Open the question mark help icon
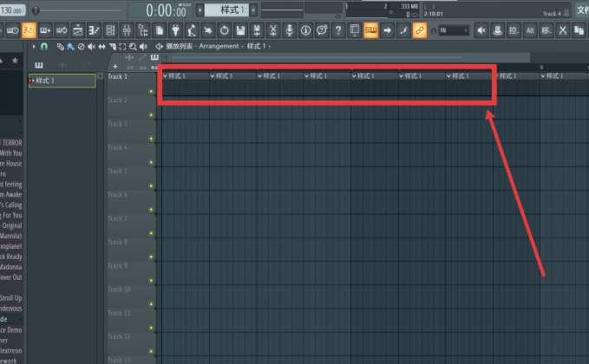Viewport: 589px width, 364px height. tap(338, 30)
